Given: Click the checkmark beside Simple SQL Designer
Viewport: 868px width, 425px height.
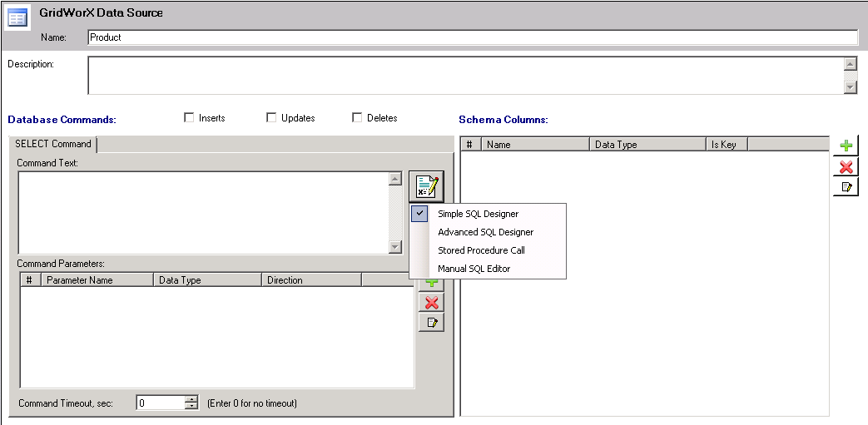Looking at the screenshot, I should [419, 214].
